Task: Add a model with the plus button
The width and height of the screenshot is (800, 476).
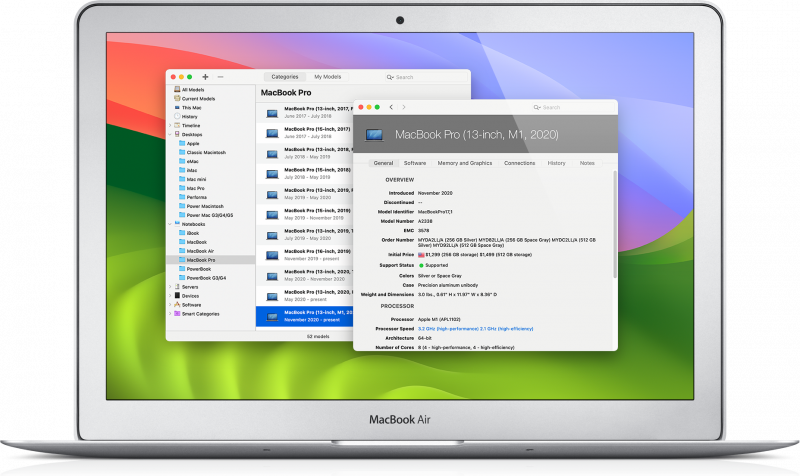Action: pos(205,77)
